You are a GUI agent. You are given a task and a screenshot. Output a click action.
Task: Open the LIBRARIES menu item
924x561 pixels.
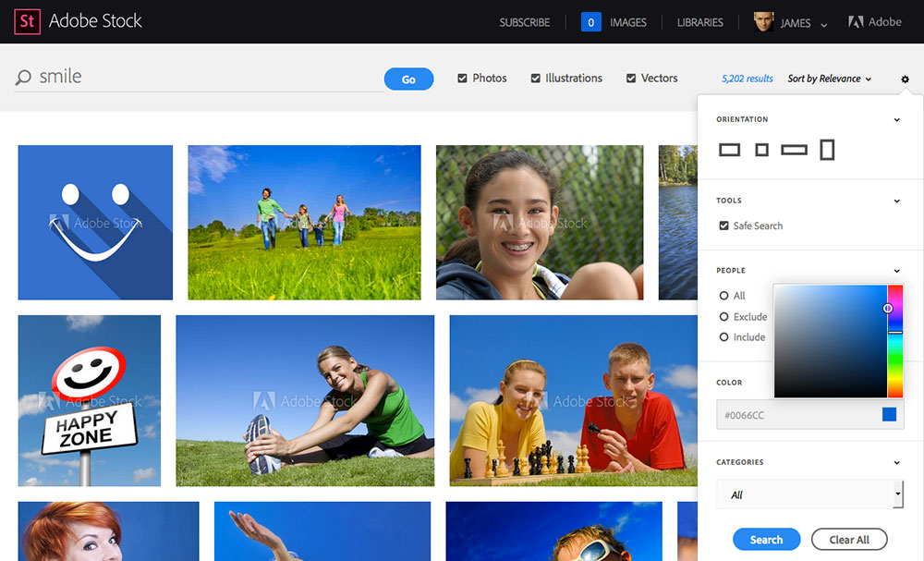tap(699, 22)
